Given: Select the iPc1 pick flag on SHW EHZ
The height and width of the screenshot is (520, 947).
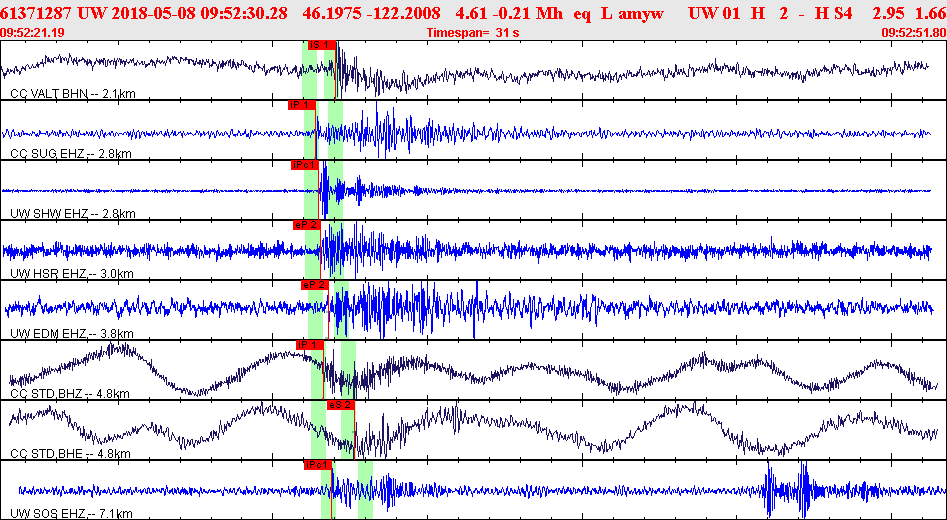Looking at the screenshot, I should click(x=304, y=165).
